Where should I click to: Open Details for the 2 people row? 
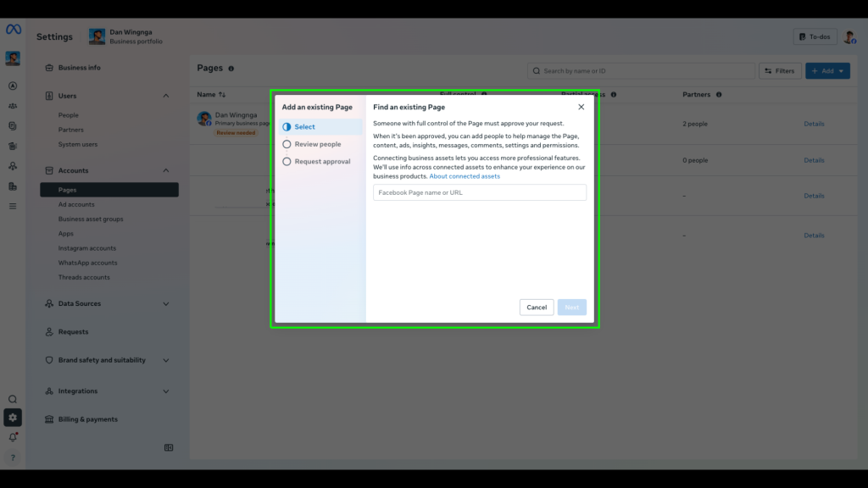tap(814, 124)
